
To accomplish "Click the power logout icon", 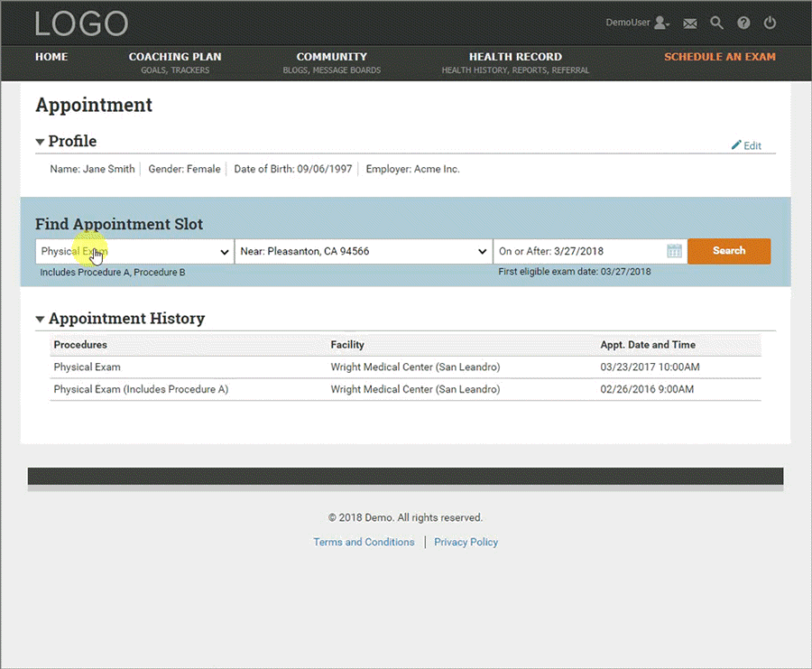I will [x=770, y=23].
